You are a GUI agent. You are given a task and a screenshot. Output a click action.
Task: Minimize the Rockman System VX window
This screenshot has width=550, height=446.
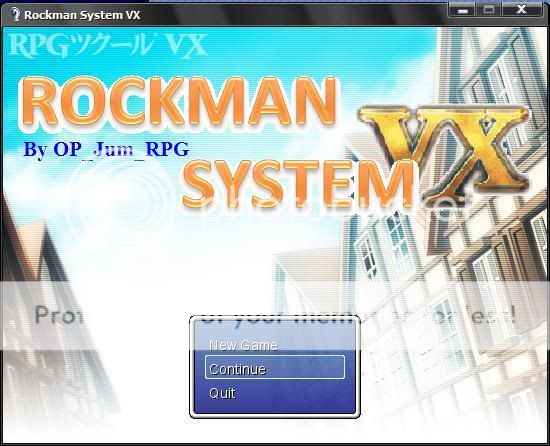point(462,10)
